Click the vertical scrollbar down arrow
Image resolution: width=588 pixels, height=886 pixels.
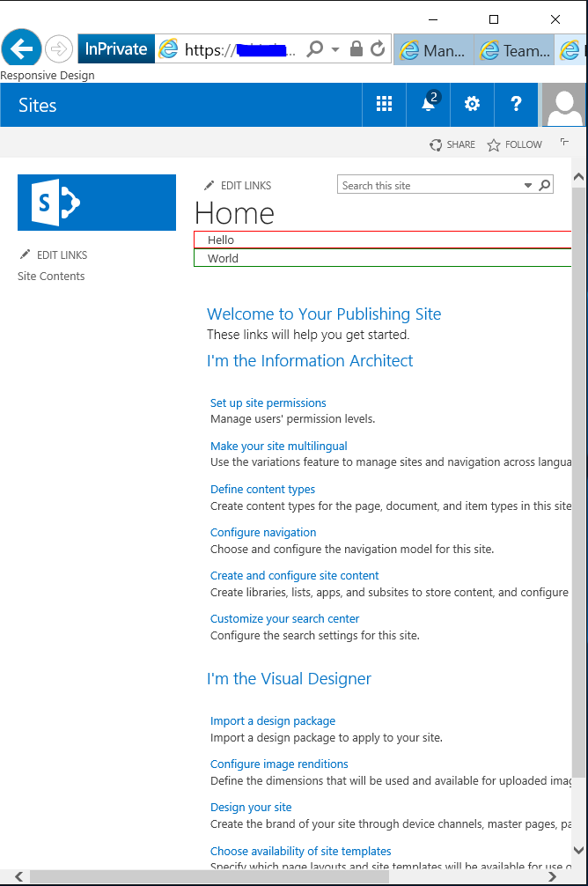(x=578, y=850)
